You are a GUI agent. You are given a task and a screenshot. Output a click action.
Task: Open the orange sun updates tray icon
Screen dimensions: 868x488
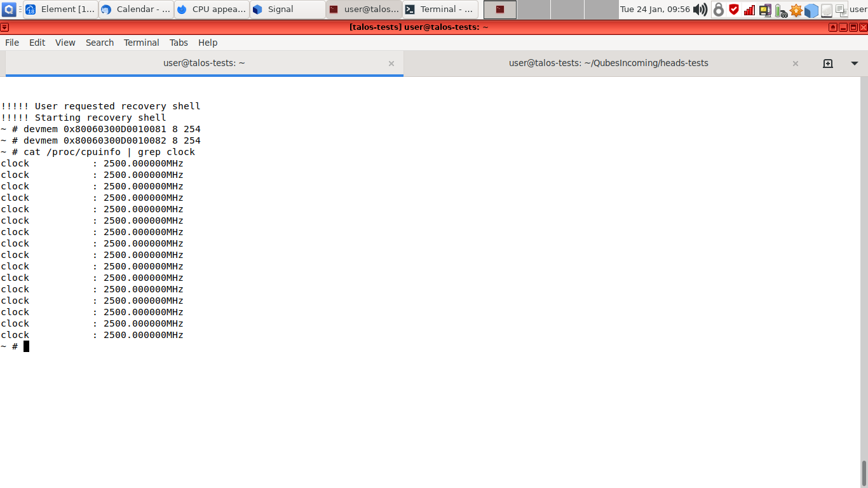796,10
